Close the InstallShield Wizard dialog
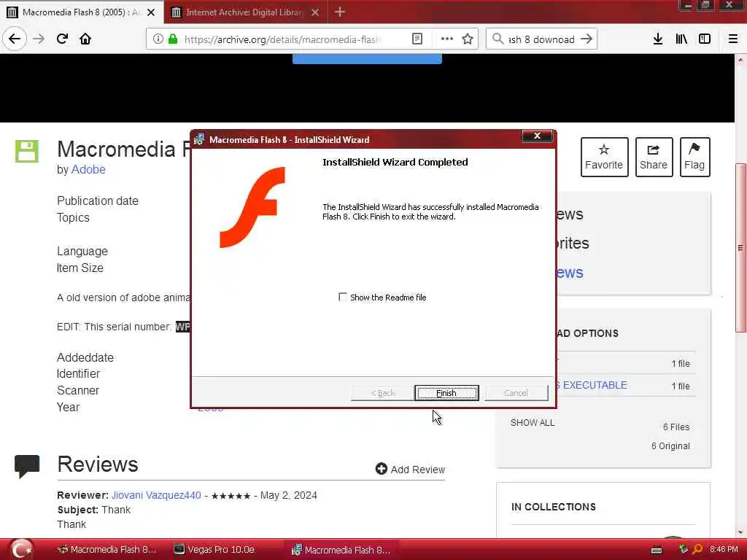The height and width of the screenshot is (560, 747). [537, 136]
